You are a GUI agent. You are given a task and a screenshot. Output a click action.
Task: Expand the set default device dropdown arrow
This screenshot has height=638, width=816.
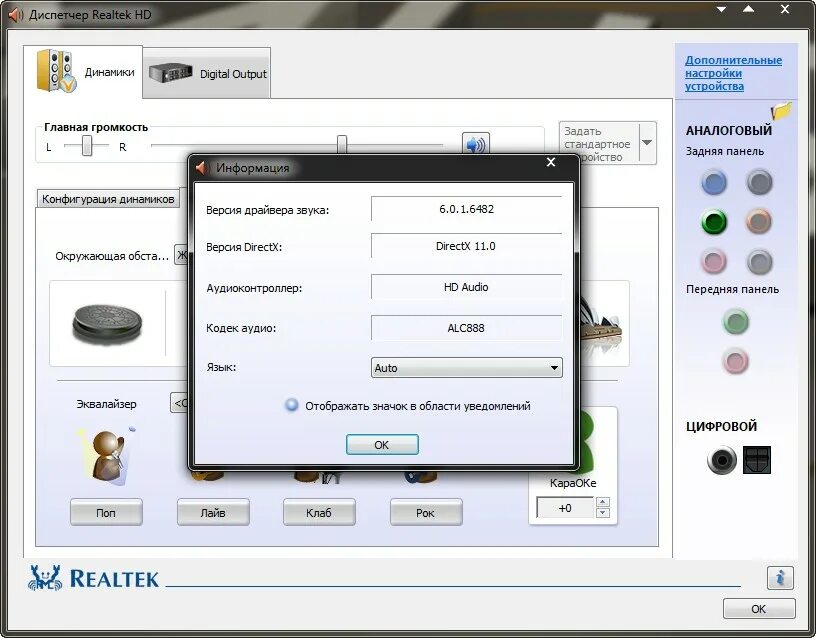pos(647,143)
